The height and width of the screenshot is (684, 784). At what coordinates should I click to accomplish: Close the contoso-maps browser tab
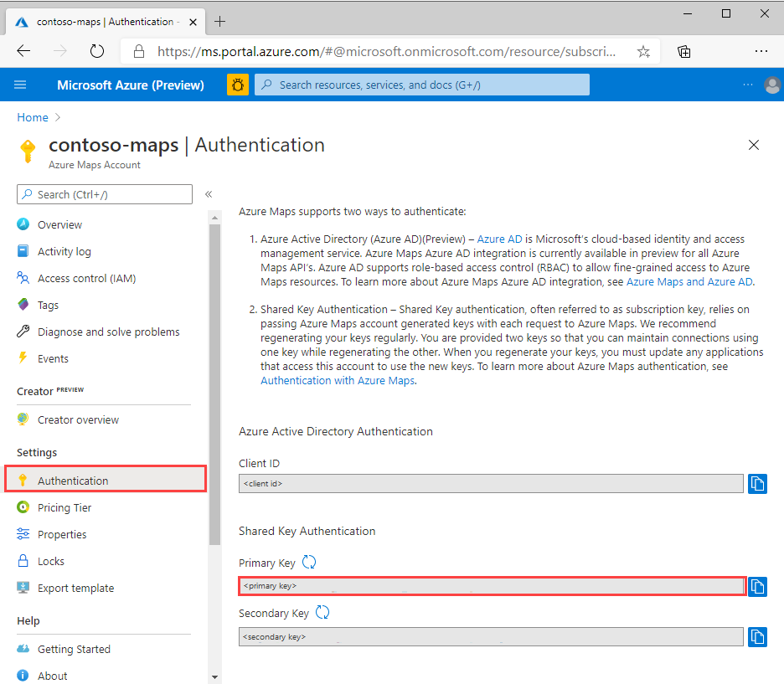(193, 22)
